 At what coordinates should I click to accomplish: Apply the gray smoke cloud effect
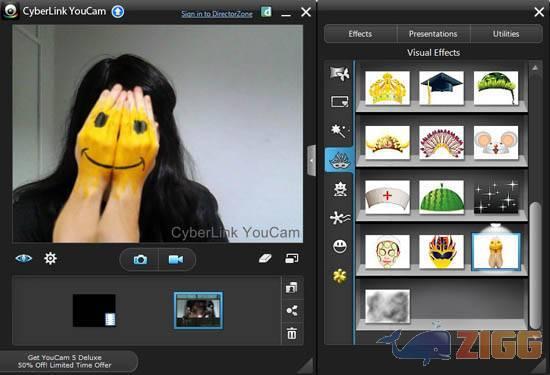pos(387,306)
